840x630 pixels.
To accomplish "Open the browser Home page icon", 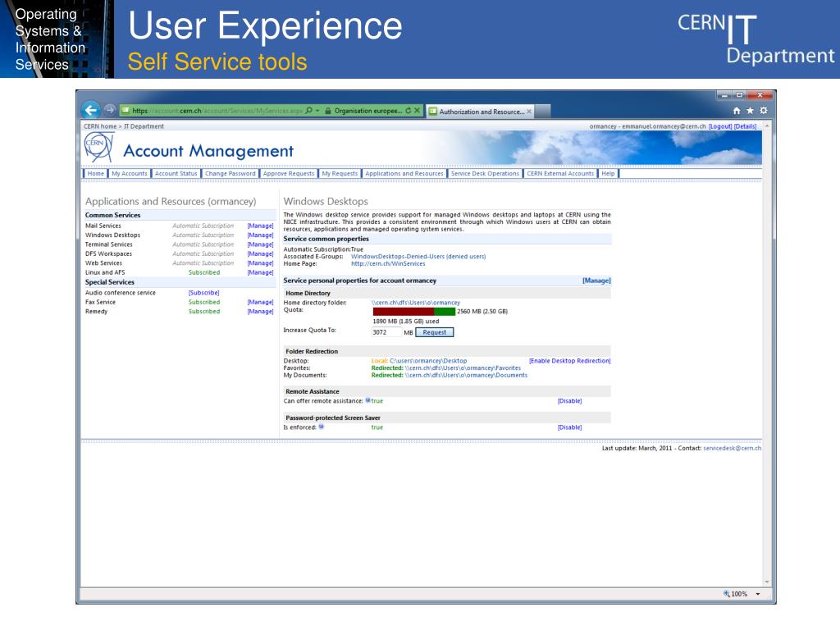I will (x=737, y=111).
